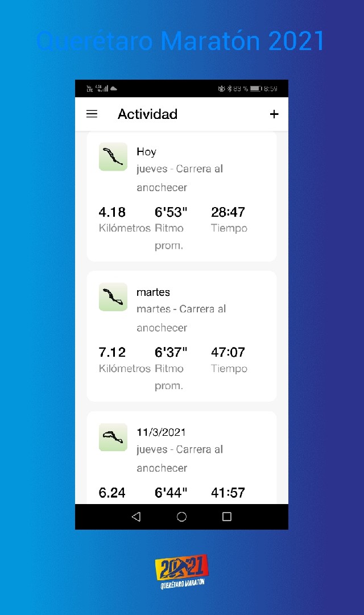
Task: Click the Actividad screen title
Action: point(147,114)
